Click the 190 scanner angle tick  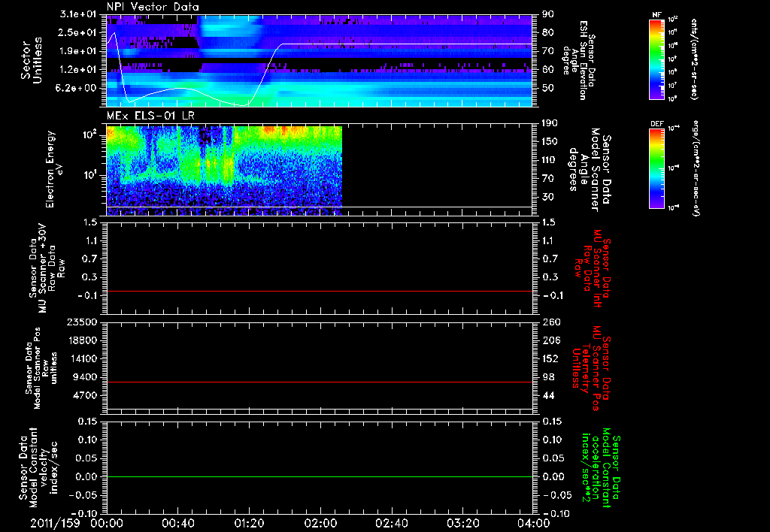(x=551, y=123)
